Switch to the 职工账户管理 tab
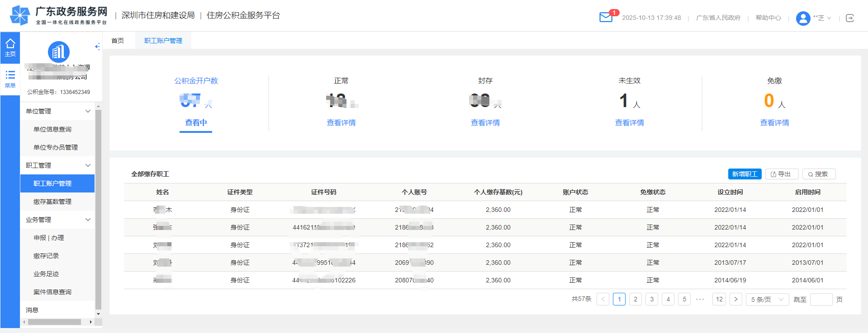Screen dimensions: 868x333 (163, 41)
